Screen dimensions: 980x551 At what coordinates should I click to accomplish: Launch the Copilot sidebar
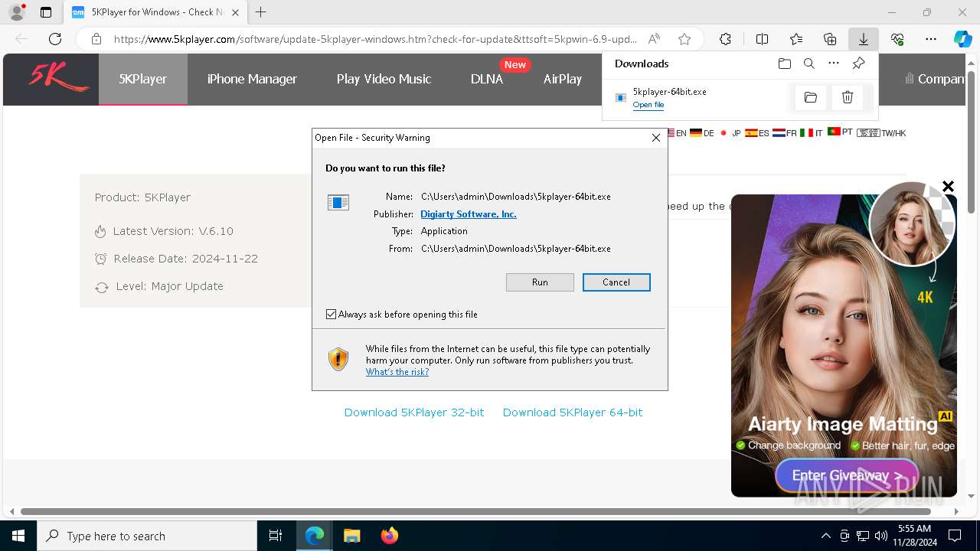[x=962, y=39]
